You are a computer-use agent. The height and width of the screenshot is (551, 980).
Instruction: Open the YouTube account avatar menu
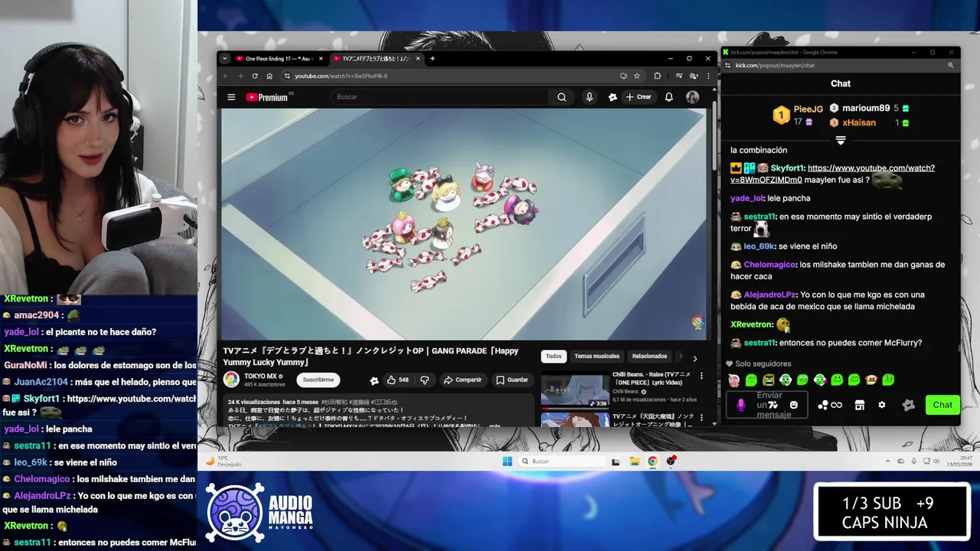[x=692, y=97]
